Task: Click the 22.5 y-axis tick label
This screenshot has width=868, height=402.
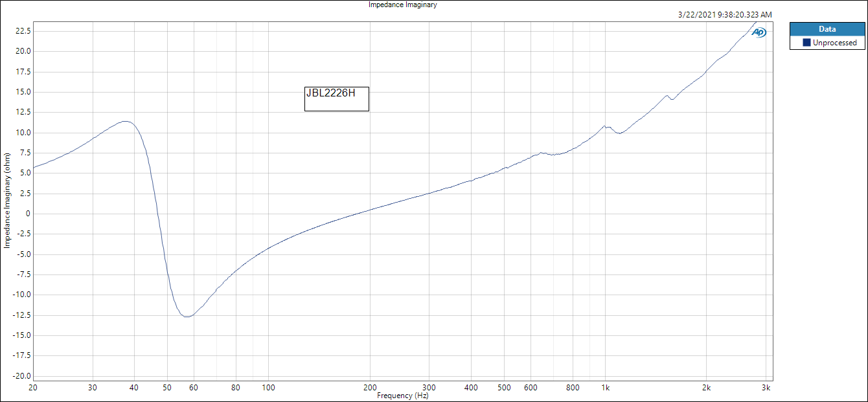Action: point(23,30)
